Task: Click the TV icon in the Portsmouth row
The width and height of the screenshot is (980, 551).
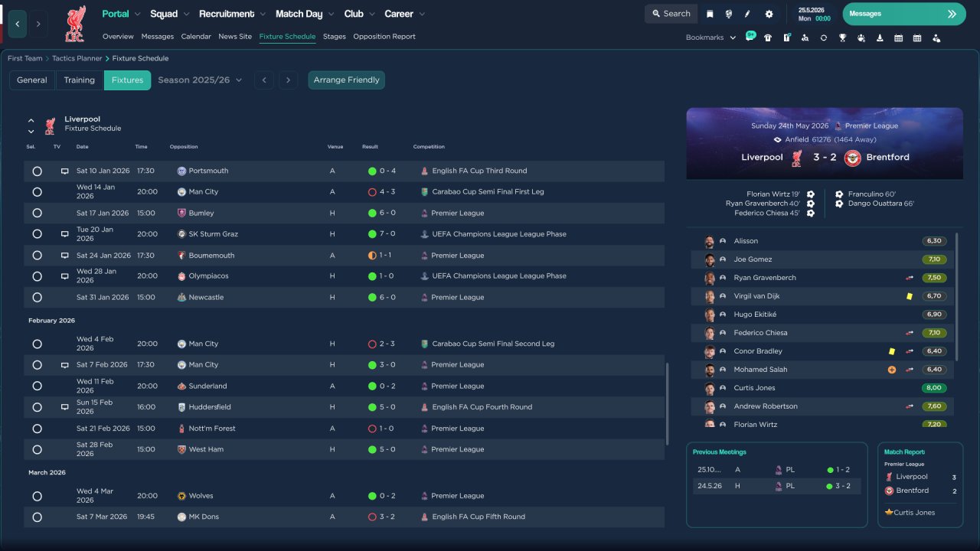Action: point(65,171)
